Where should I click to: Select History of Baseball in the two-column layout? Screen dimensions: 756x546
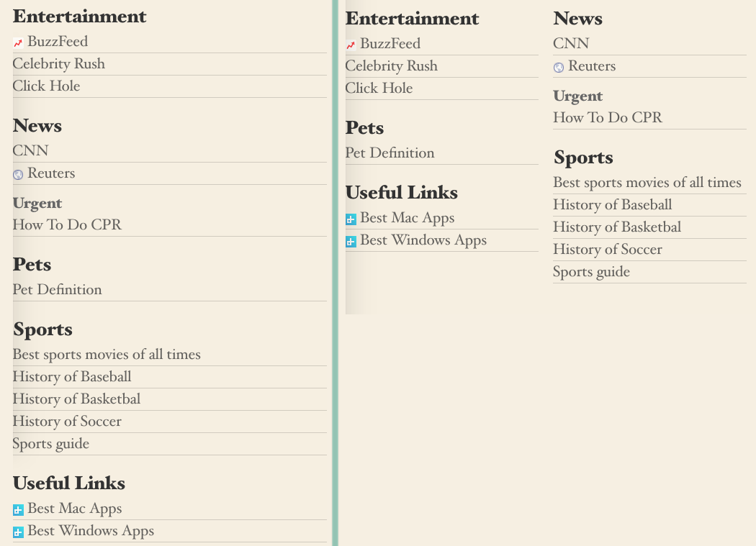point(612,204)
